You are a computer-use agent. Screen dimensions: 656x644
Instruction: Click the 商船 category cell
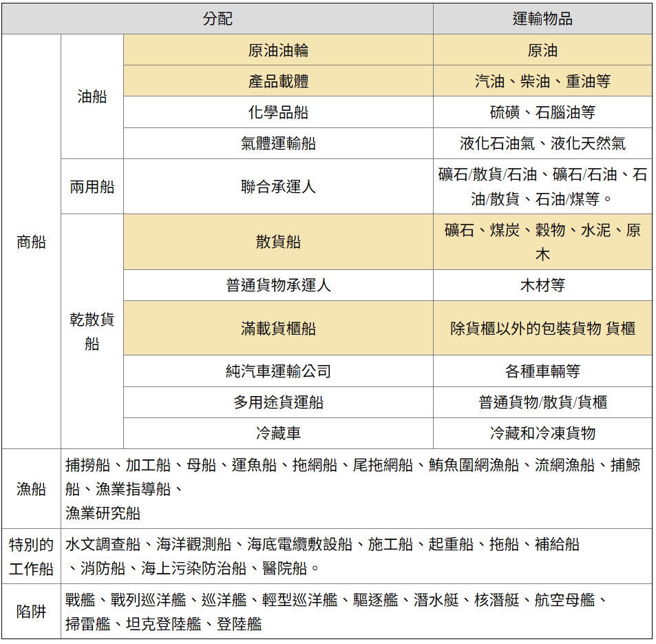[x=32, y=242]
